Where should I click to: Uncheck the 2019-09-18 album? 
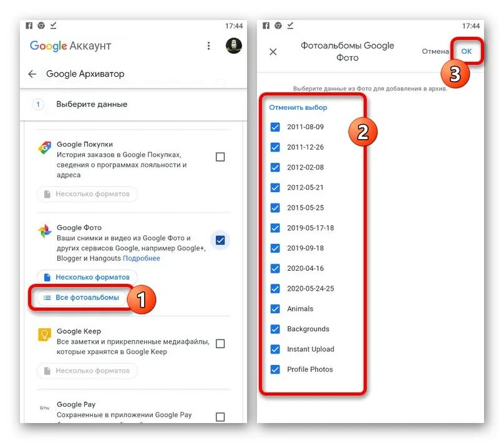tap(275, 248)
